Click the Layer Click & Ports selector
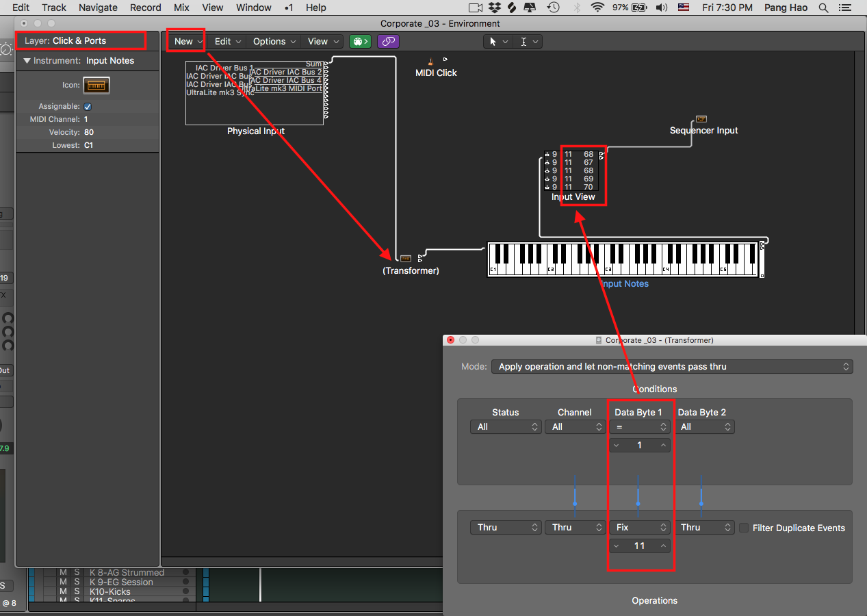The width and height of the screenshot is (867, 616). tap(81, 41)
